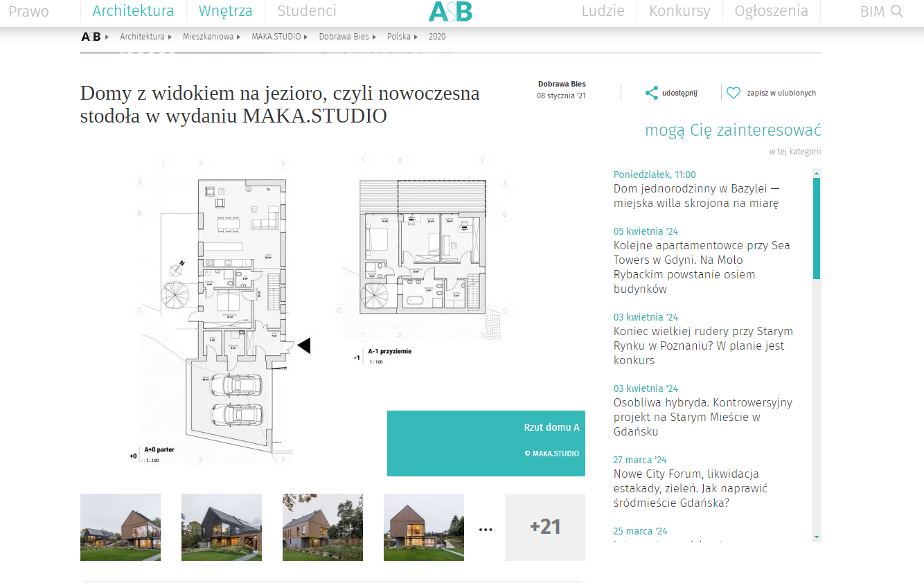Click the sidebar scrollbar down arrow
Image resolution: width=924 pixels, height=583 pixels.
(817, 537)
